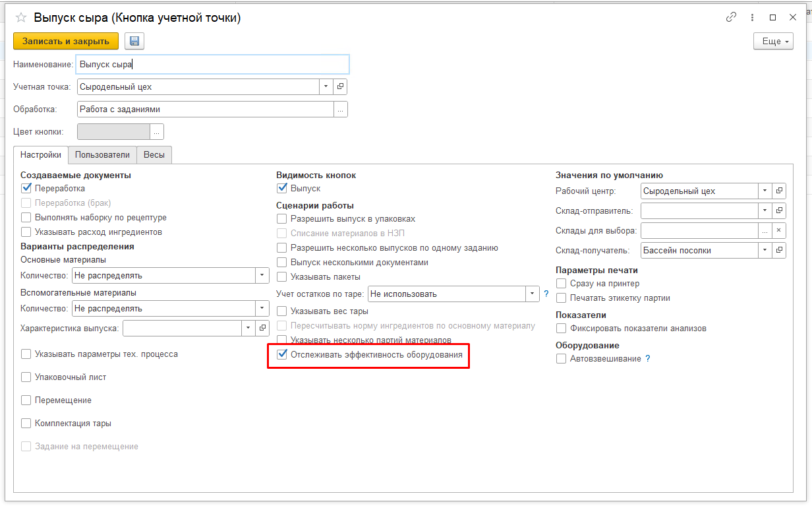Image resolution: width=812 pixels, height=508 pixels.
Task: Click help question mark near Автовзвешивание
Action: pos(647,359)
